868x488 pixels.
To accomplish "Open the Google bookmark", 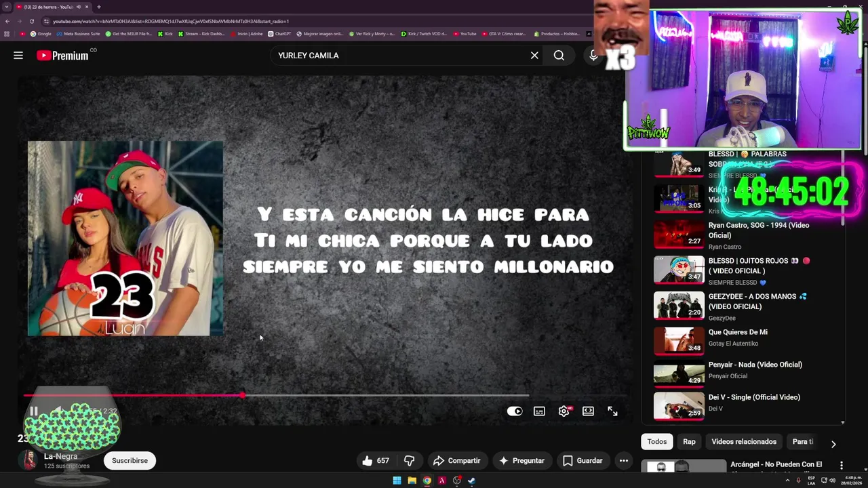I will 40,33.
